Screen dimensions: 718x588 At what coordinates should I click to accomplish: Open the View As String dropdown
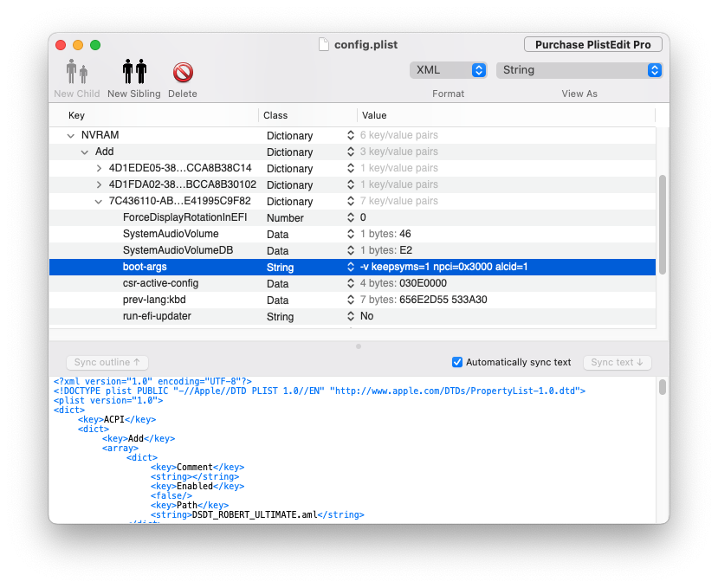pyautogui.click(x=579, y=70)
